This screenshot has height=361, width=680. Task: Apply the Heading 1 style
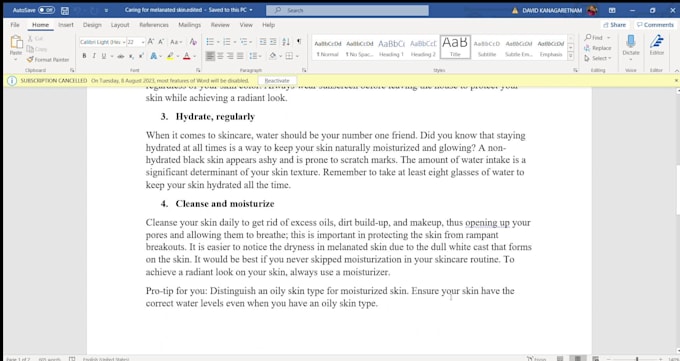(x=391, y=47)
